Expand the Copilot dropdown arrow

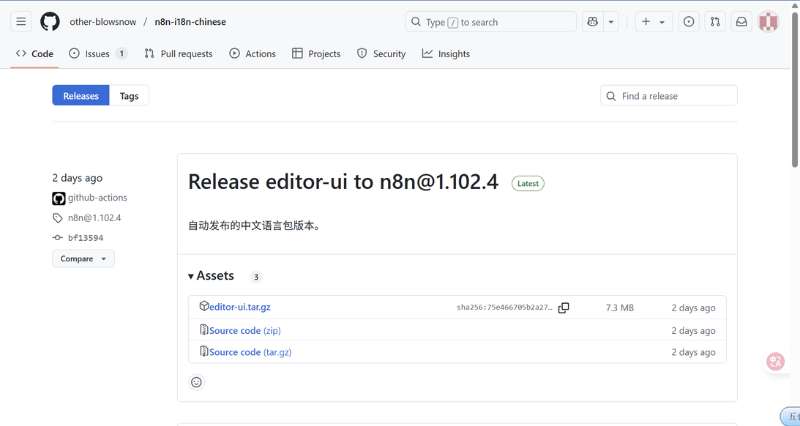[611, 22]
